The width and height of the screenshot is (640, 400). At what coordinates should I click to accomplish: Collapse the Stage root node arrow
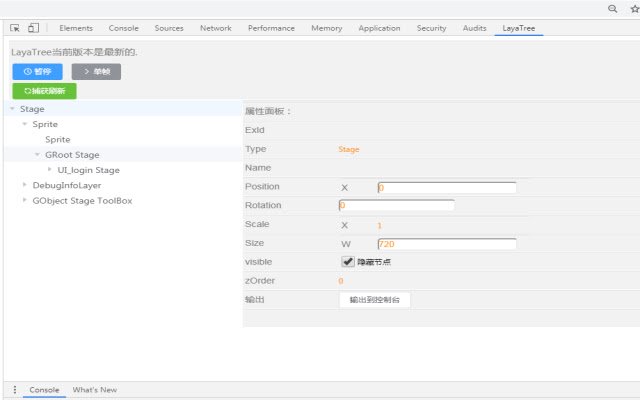coord(13,109)
